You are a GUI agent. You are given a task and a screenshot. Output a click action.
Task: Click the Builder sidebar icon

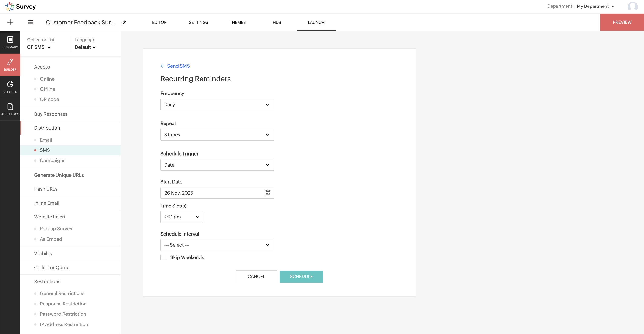point(10,65)
